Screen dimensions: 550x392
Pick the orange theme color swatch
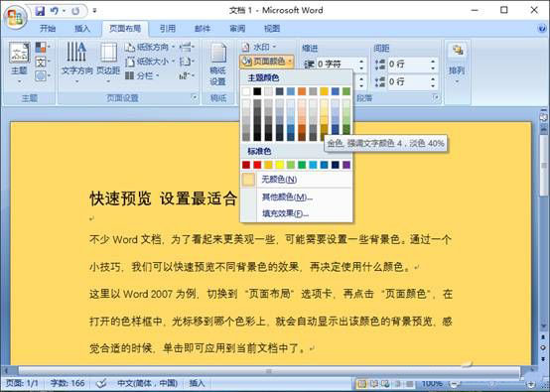pos(302,91)
